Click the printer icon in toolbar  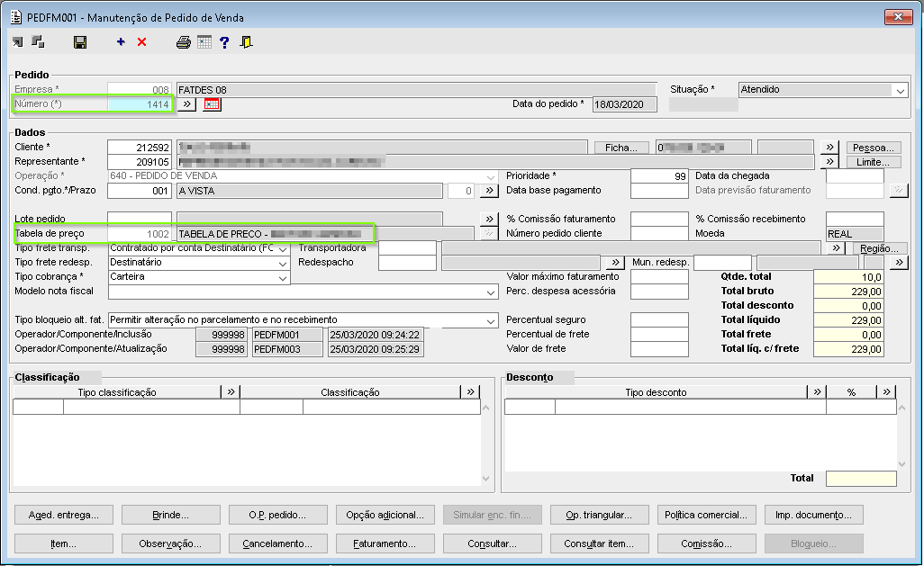click(184, 42)
